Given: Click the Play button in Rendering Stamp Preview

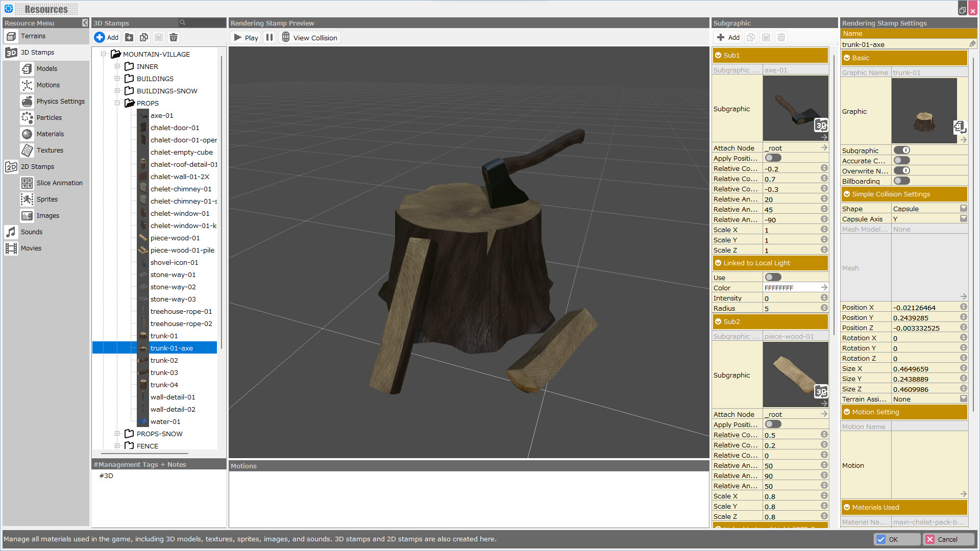Looking at the screenshot, I should coord(245,37).
